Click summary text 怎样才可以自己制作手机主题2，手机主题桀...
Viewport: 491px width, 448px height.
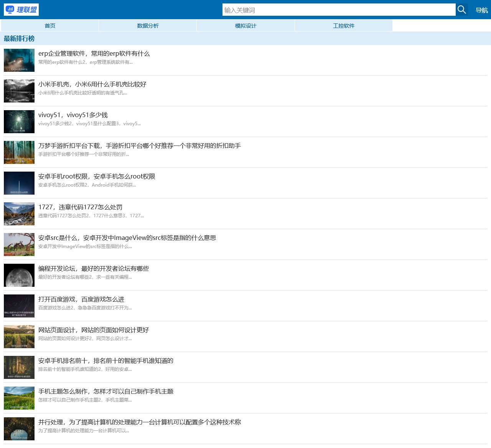pyautogui.click(x=85, y=400)
